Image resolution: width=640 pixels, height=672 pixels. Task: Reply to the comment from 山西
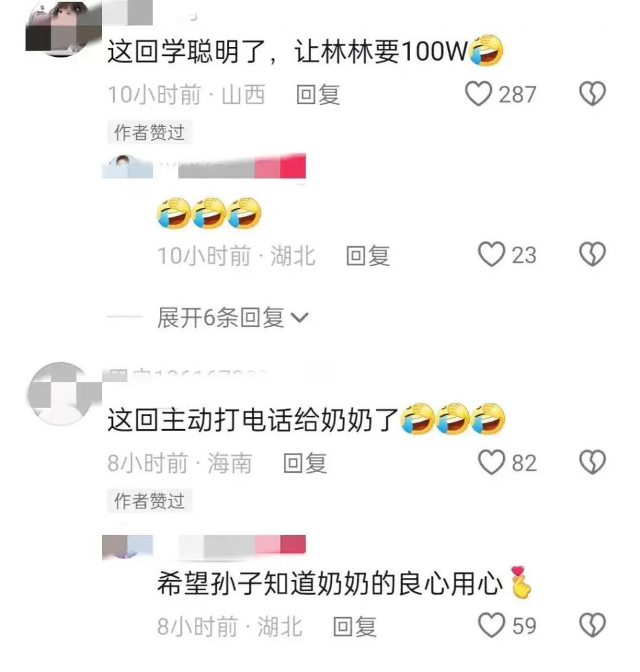(318, 95)
